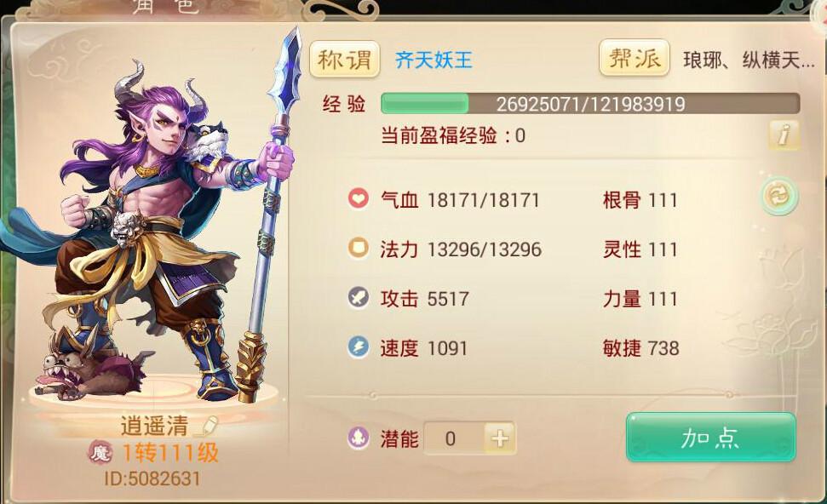
Task: Tap the purple 潜能 potential icon
Action: 358,438
